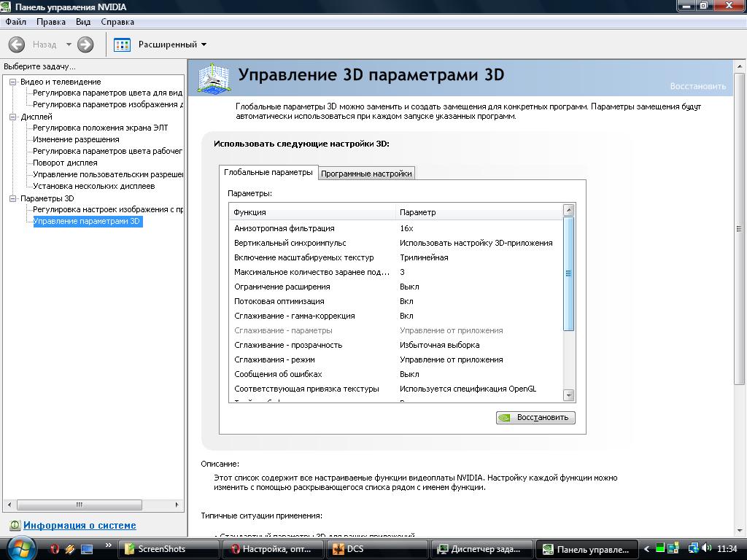
Task: Select the 'Потоковая оптимизация' row
Action: click(396, 301)
